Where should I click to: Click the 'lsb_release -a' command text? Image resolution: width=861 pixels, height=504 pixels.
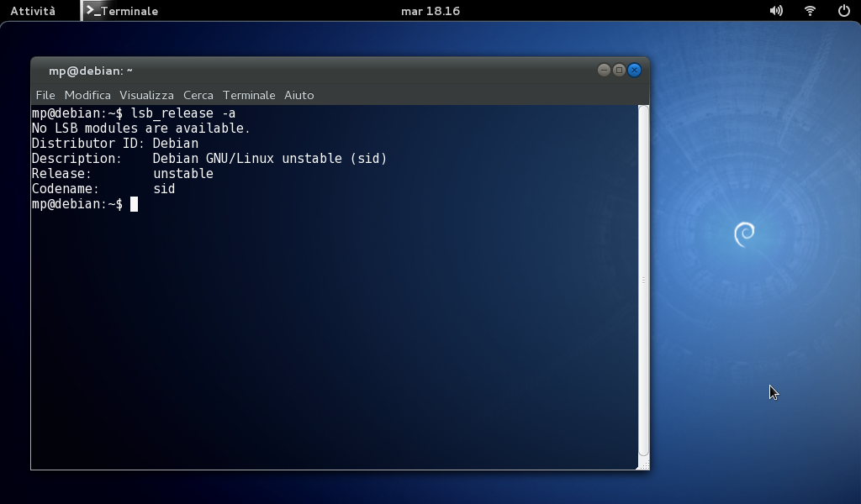point(182,113)
